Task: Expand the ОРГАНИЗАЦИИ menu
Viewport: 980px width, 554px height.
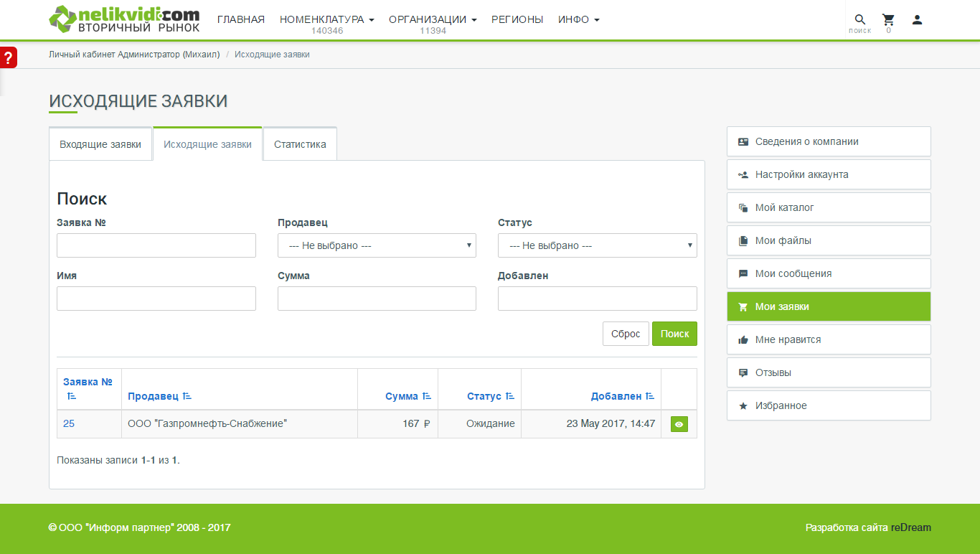Action: click(433, 19)
